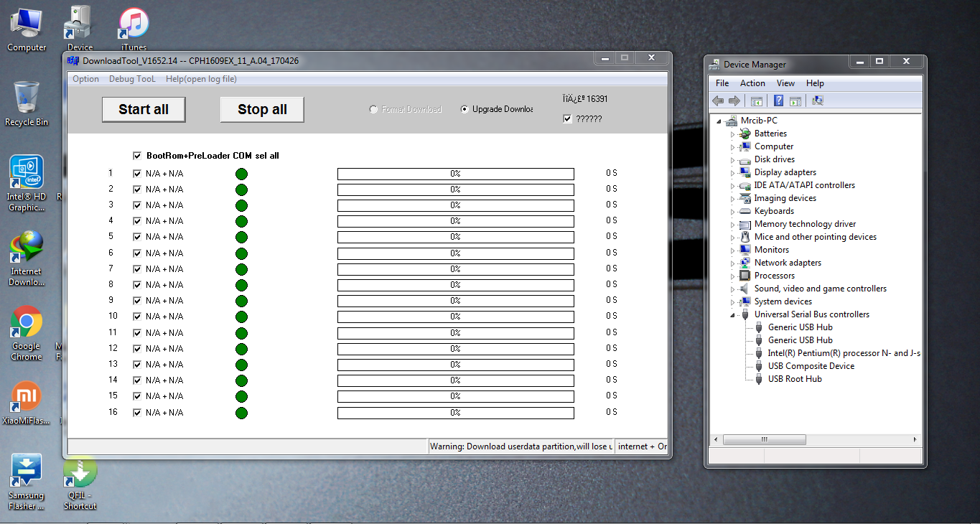Screen dimensions: 980x524
Task: Select Samsung Flasher desktop icon
Action: [x=27, y=482]
